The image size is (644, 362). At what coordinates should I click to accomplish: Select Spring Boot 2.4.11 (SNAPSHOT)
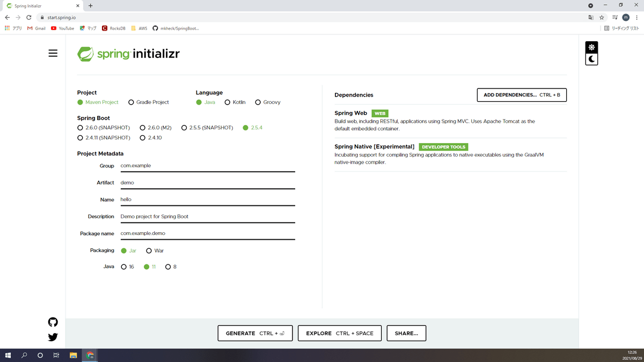coord(104,138)
